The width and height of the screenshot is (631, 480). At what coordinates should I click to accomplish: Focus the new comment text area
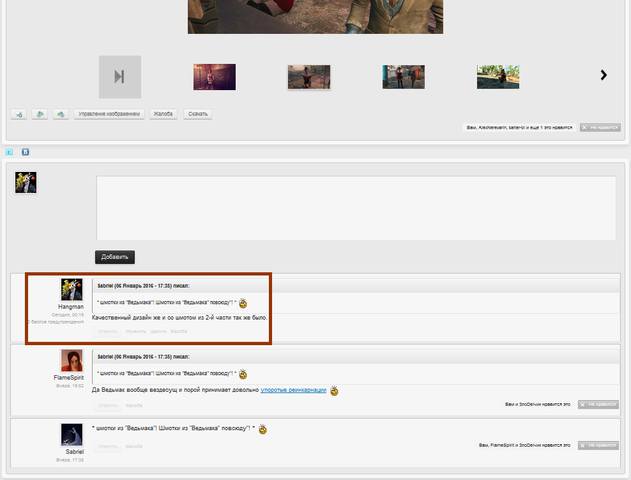356,208
